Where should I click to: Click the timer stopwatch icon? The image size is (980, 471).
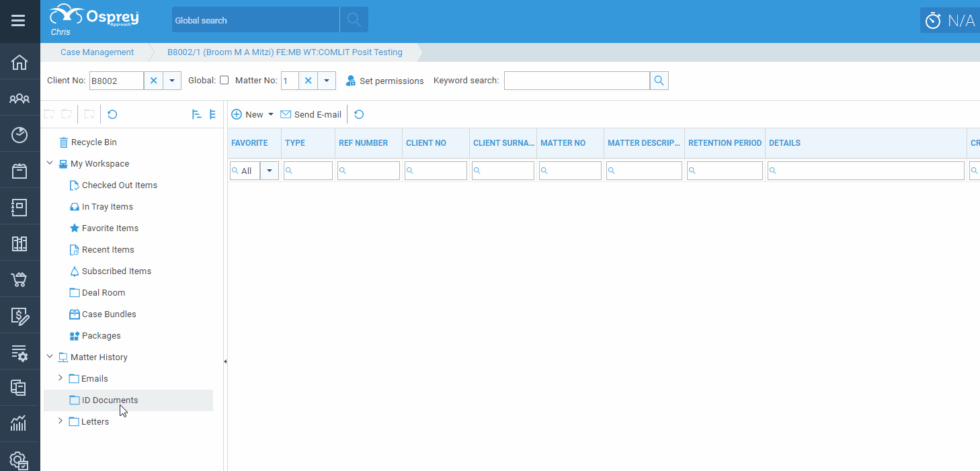(933, 21)
